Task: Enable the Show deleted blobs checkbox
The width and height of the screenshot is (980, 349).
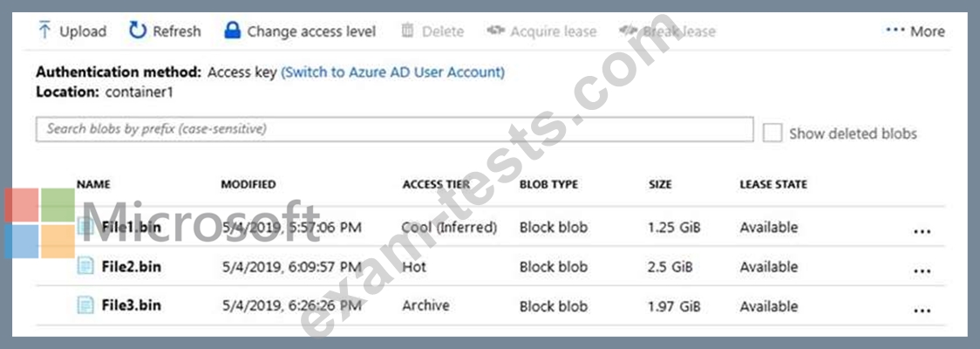Action: click(x=772, y=133)
